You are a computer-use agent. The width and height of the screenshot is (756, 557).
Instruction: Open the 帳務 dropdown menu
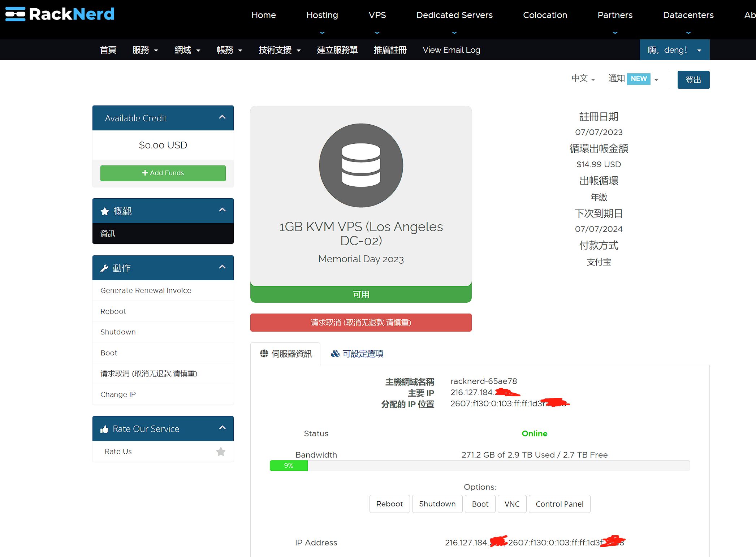pos(229,50)
